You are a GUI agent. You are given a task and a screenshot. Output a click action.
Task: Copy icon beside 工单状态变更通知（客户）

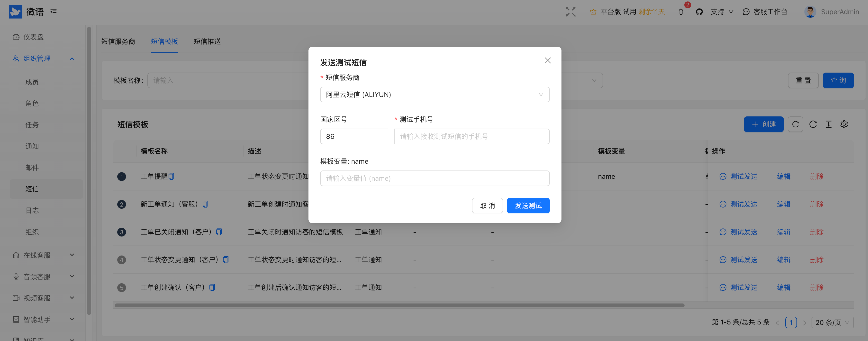[226, 260]
